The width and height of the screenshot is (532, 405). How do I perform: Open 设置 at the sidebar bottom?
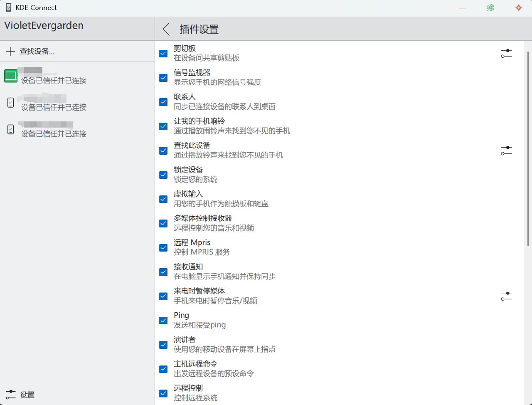coord(27,395)
